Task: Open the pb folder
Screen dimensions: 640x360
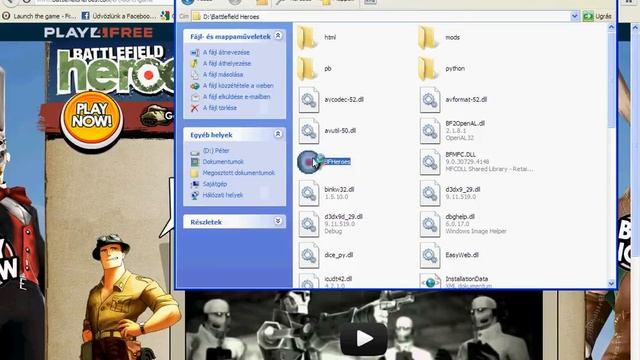Action: [x=308, y=69]
